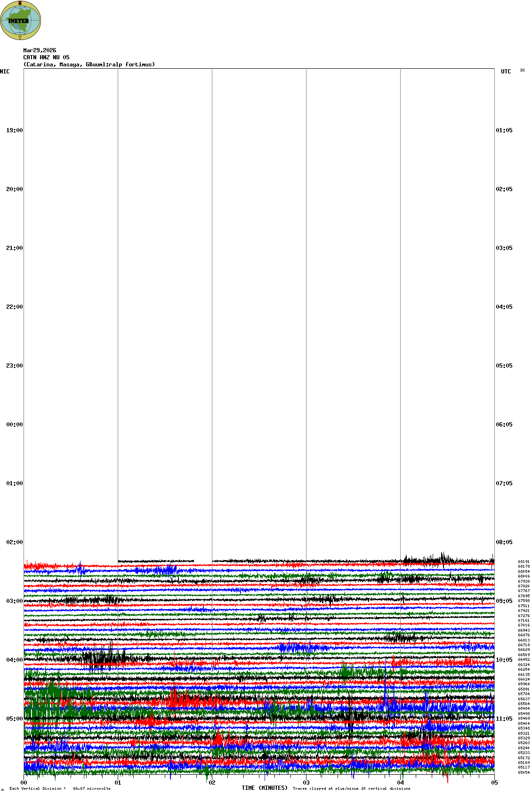Viewport: 532px width, 795px height.
Task: Select the 03:00 NIC time marker
Action: point(14,601)
